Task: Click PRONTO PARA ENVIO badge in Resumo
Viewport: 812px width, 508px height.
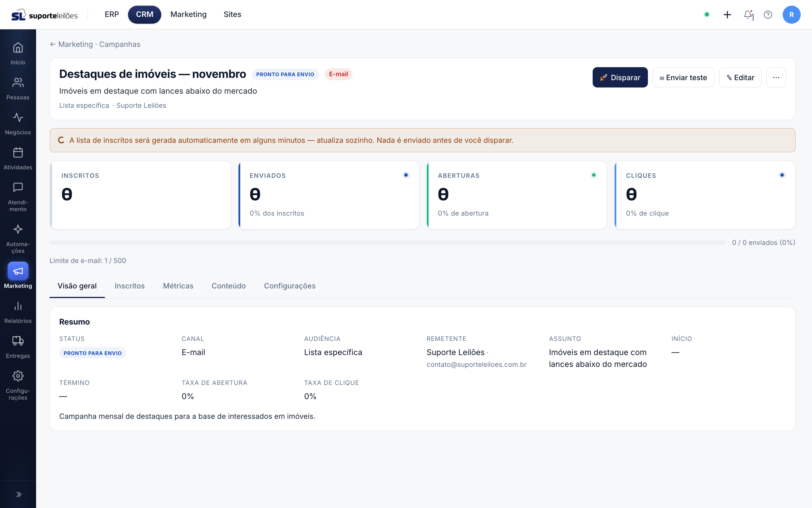Action: (92, 353)
